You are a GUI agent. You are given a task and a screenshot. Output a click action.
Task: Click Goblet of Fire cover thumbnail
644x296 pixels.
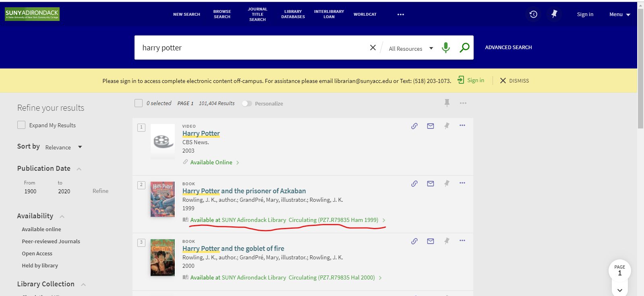tap(163, 257)
